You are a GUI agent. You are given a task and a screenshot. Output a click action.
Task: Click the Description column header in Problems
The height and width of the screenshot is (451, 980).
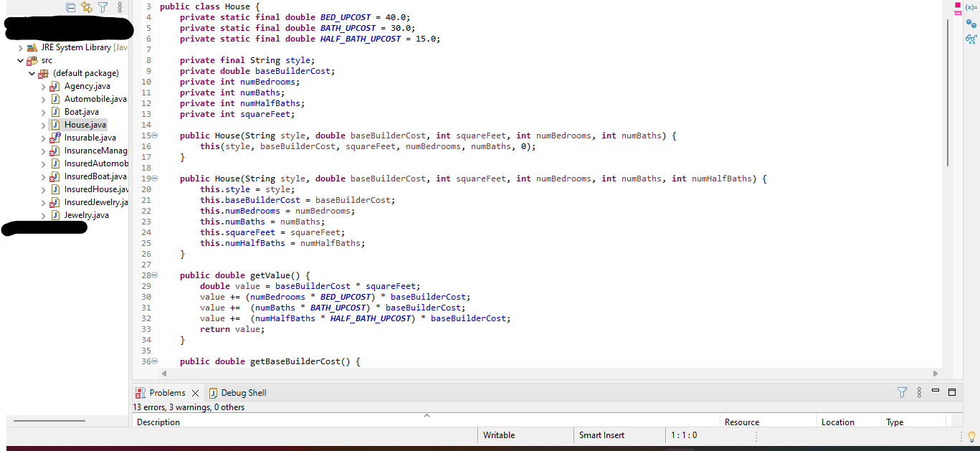158,422
